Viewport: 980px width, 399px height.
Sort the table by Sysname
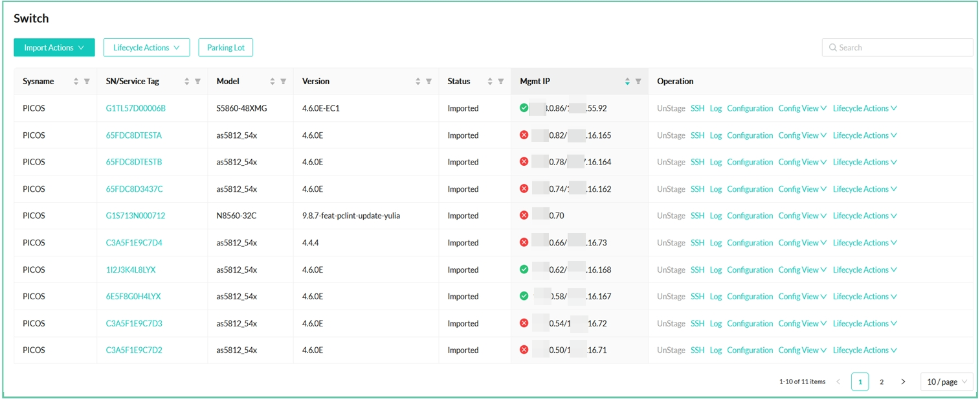point(76,82)
